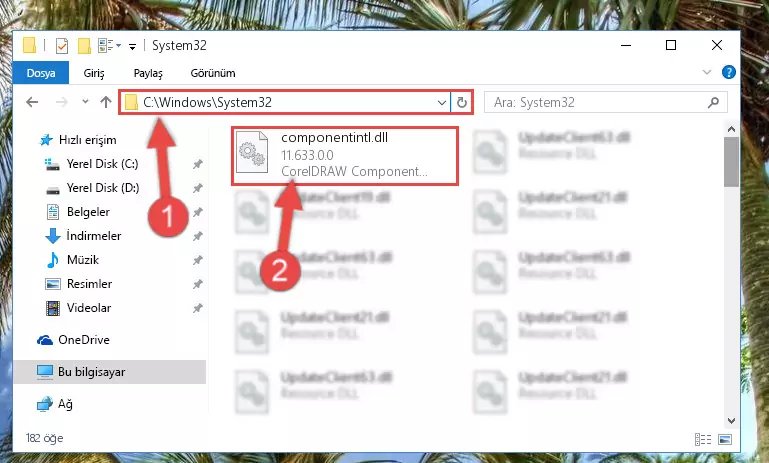Screen dimensions: 769x463
Task: Switch to the Paylaş ribbon tab
Action: [x=148, y=73]
